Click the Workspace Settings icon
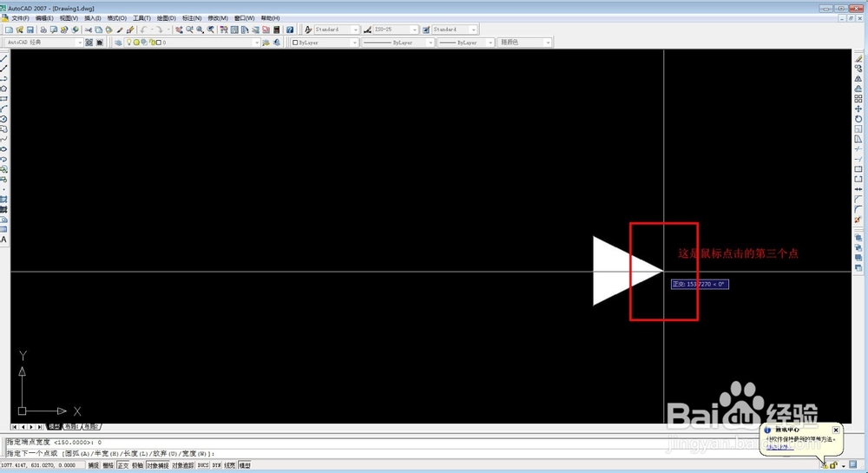The image size is (868, 473). [89, 42]
